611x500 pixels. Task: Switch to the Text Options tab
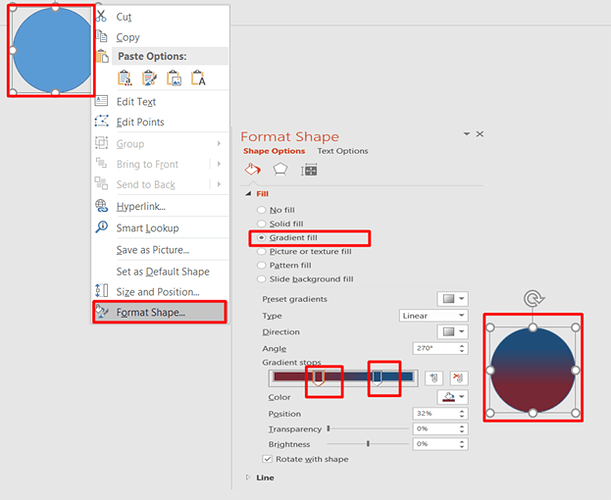click(x=343, y=151)
